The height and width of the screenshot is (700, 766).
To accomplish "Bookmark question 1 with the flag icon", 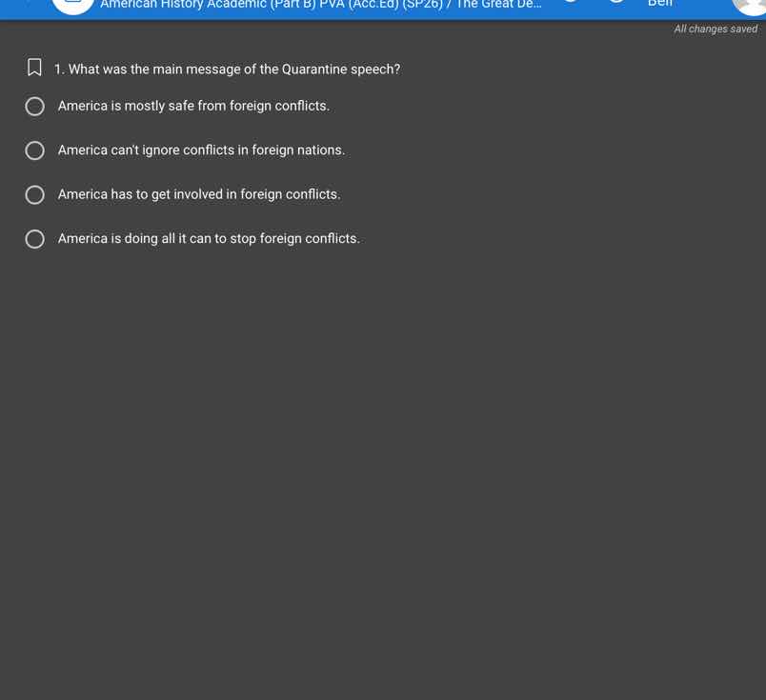I will coord(34,69).
